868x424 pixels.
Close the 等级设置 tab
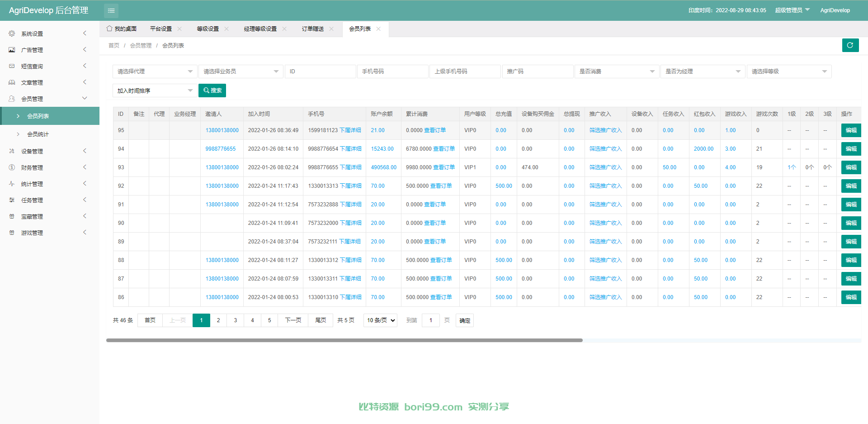226,29
